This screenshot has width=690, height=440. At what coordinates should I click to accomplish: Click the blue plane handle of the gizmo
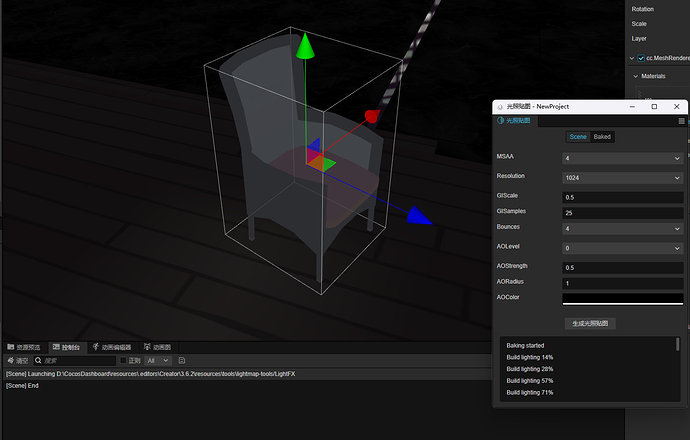[314, 145]
